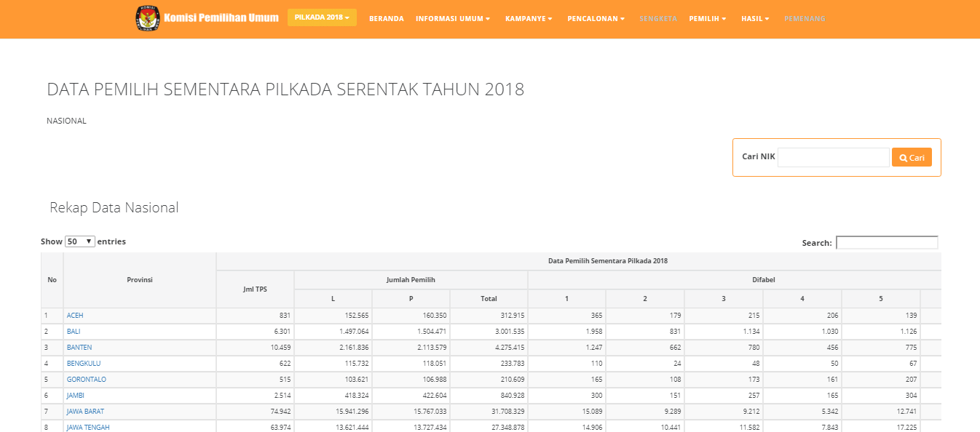
Task: Click the Cari search button
Action: point(911,157)
